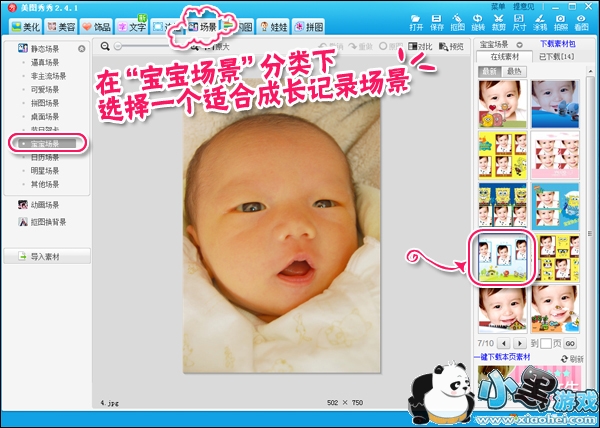Open the 已下载(14) tab
600x428 pixels.
pyautogui.click(x=557, y=57)
